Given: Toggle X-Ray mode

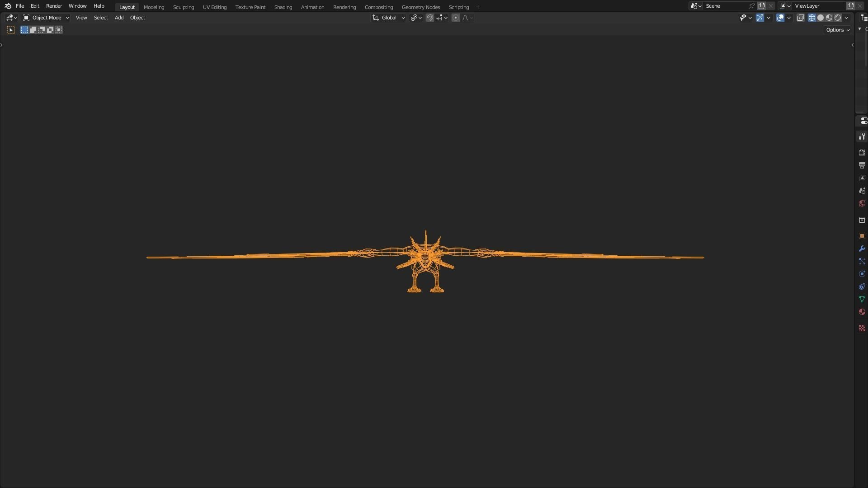Looking at the screenshot, I should point(800,18).
